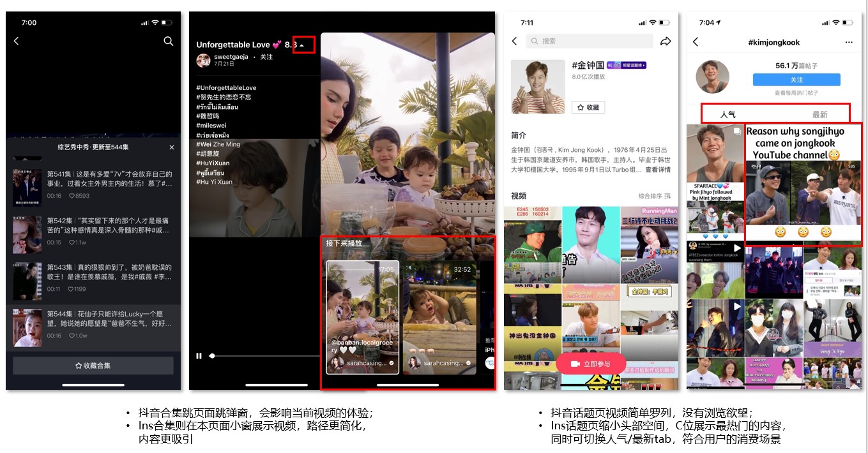Image resolution: width=868 pixels, height=453 pixels.
Task: Click 查看详情 link in 简介
Action: [x=658, y=170]
